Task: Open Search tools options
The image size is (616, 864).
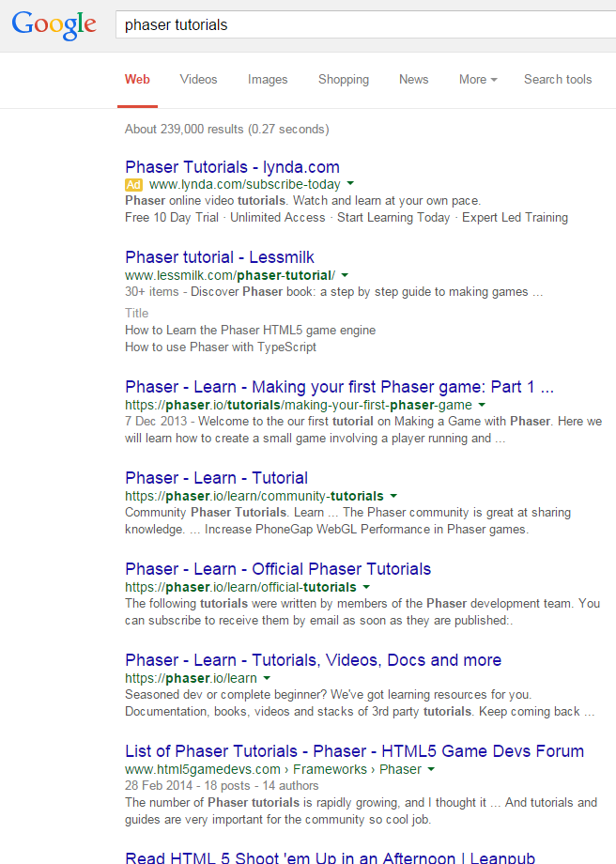Action: (x=558, y=80)
